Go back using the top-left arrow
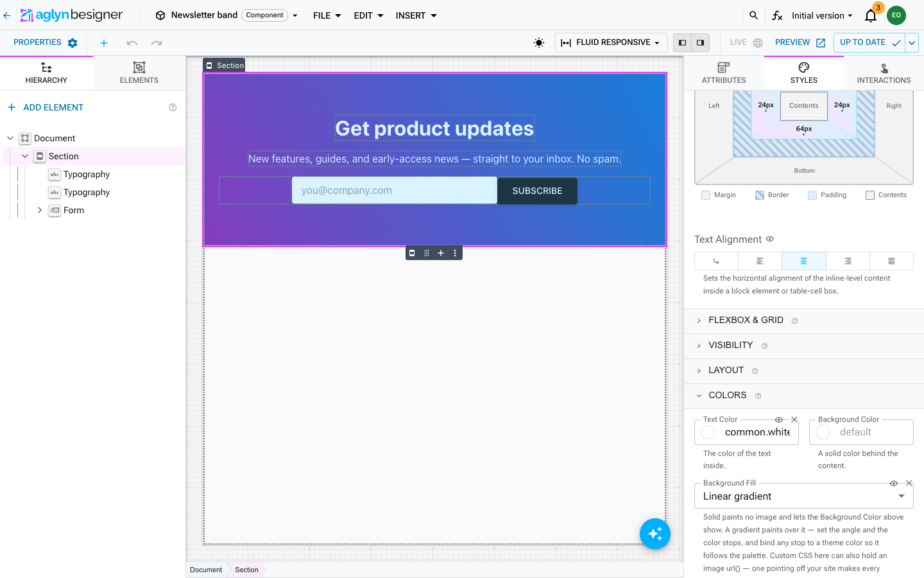924x578 pixels. tap(7, 15)
